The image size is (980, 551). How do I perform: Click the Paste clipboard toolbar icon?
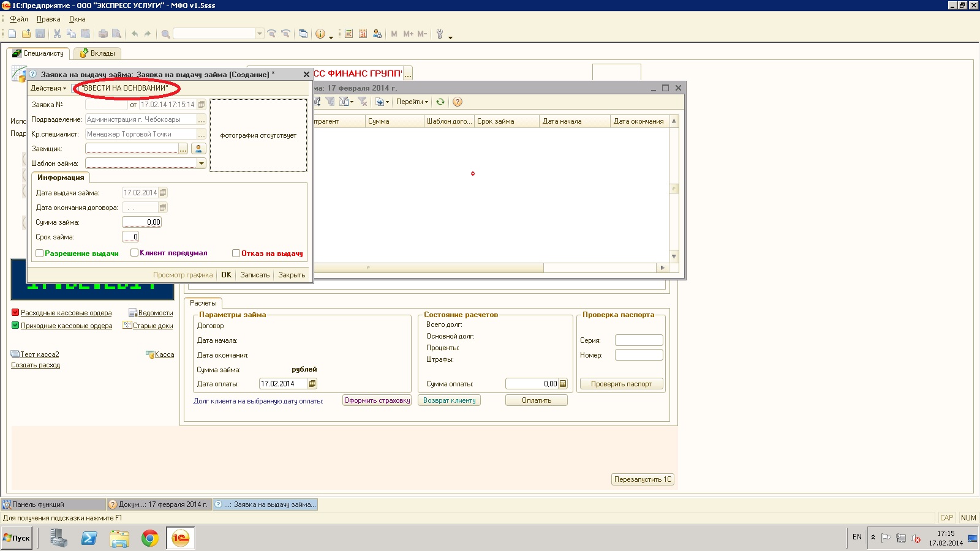[85, 34]
